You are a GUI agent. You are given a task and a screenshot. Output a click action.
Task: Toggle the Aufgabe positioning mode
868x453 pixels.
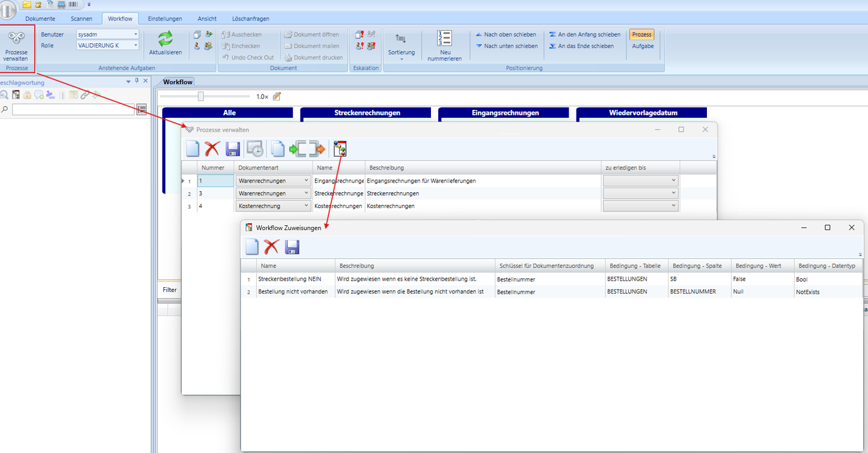(643, 46)
